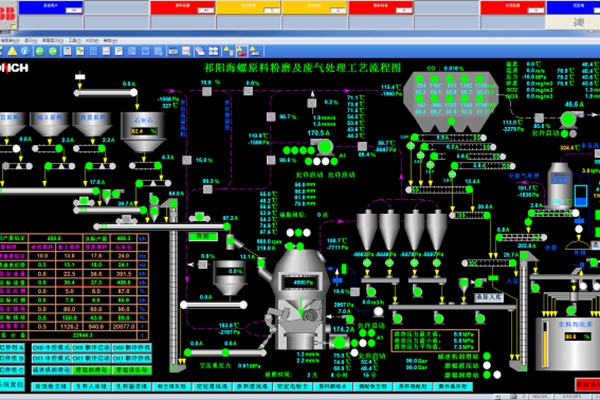
Task: Click the damper valve showing 19.6 %
Action: pyautogui.click(x=207, y=91)
